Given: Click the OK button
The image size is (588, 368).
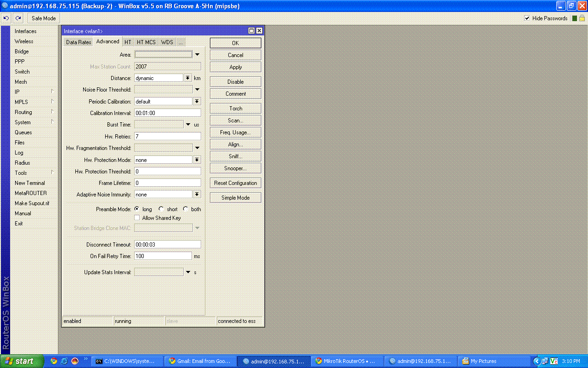Looking at the screenshot, I should point(236,43).
